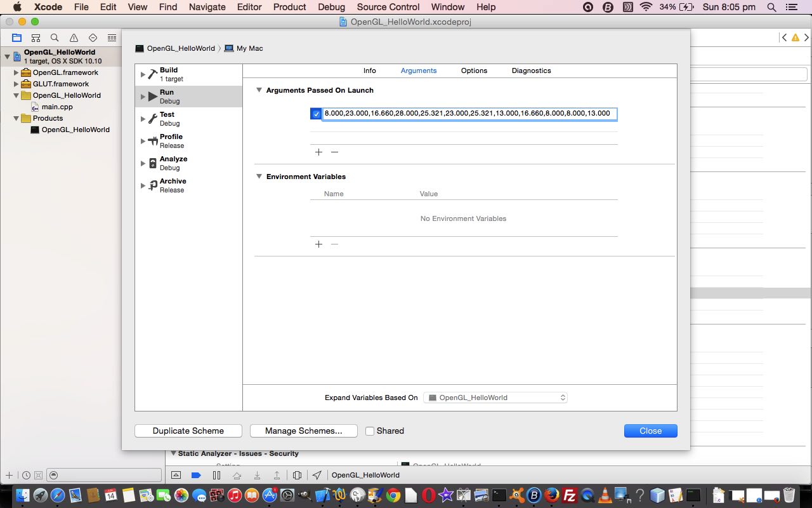Open FileZilla from the dock

click(570, 495)
